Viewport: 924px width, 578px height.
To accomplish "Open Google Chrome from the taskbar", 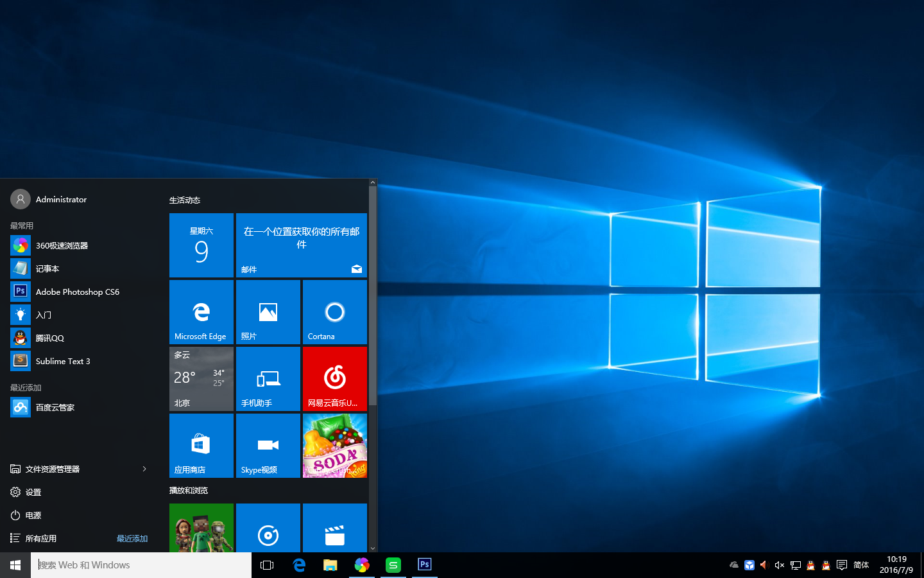I will (x=362, y=565).
